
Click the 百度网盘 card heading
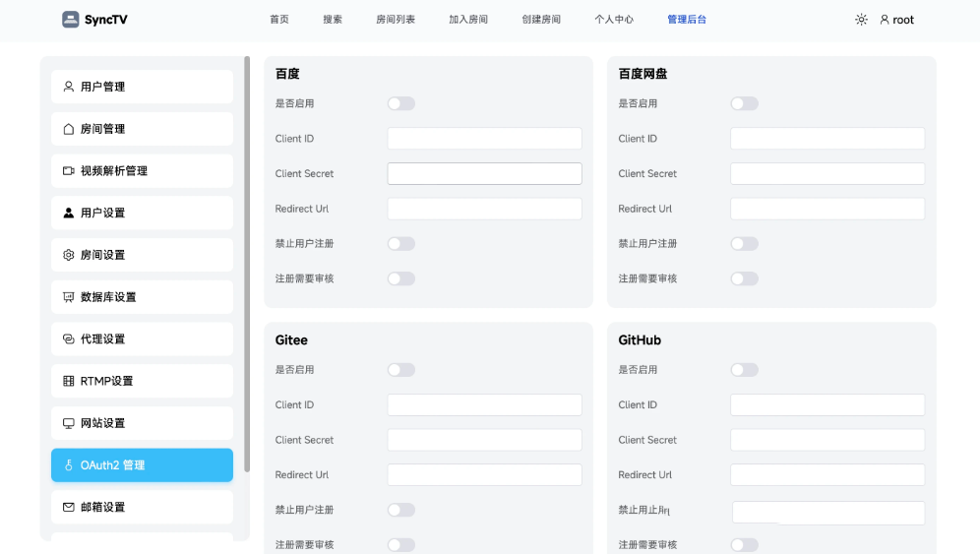click(643, 74)
